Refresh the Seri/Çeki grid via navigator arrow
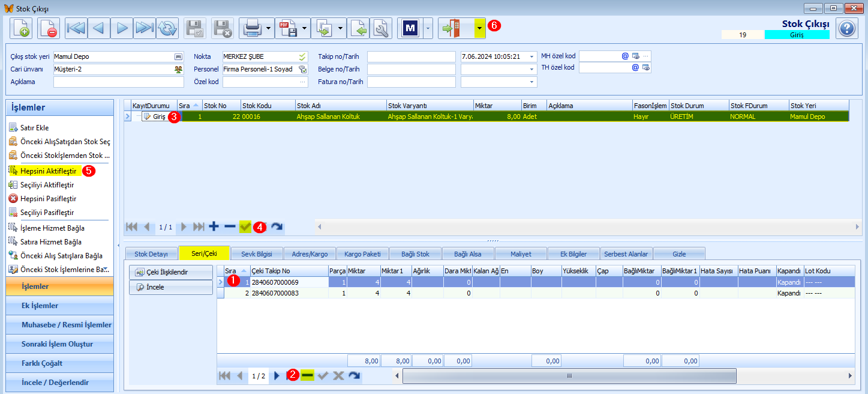This screenshot has height=394, width=868. point(355,375)
